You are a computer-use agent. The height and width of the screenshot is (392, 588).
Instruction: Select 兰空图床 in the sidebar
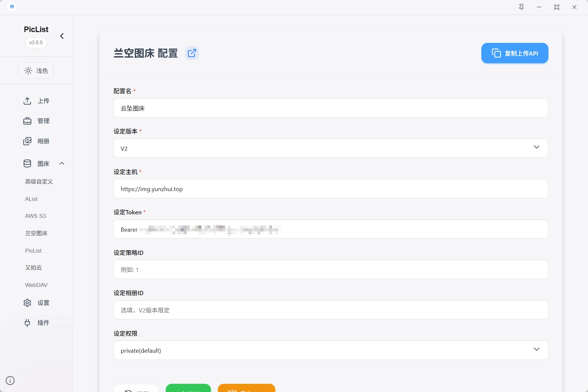[36, 233]
